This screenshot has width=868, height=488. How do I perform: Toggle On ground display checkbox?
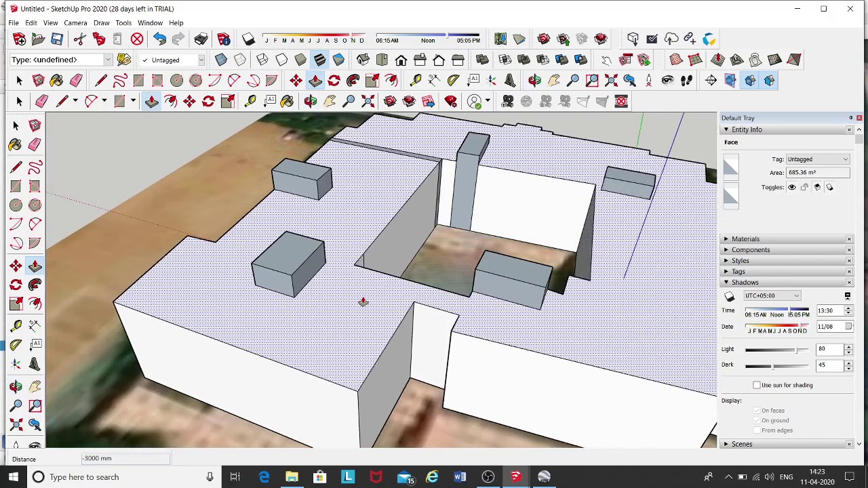[757, 420]
